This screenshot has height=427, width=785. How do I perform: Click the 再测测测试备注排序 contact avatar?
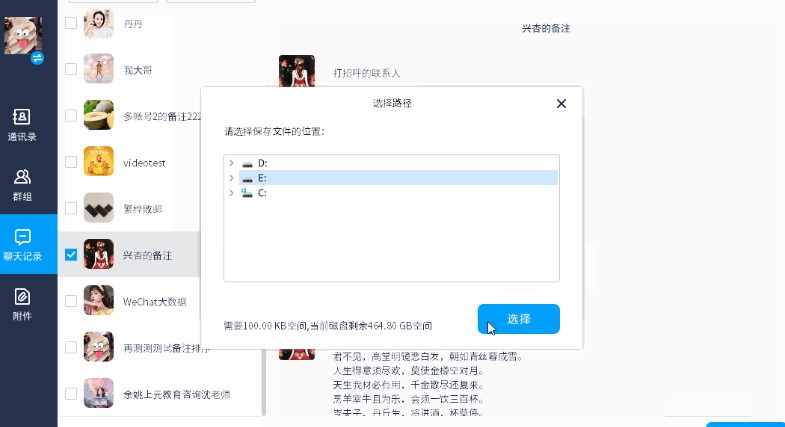click(x=99, y=347)
